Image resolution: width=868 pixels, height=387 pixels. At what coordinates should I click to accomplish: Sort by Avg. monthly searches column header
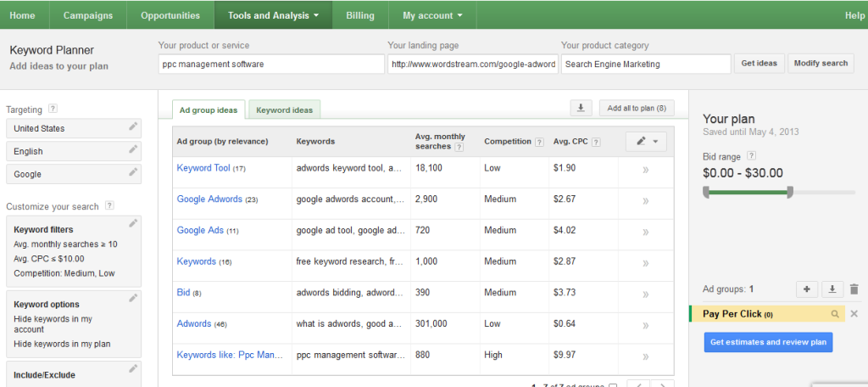[x=440, y=142]
